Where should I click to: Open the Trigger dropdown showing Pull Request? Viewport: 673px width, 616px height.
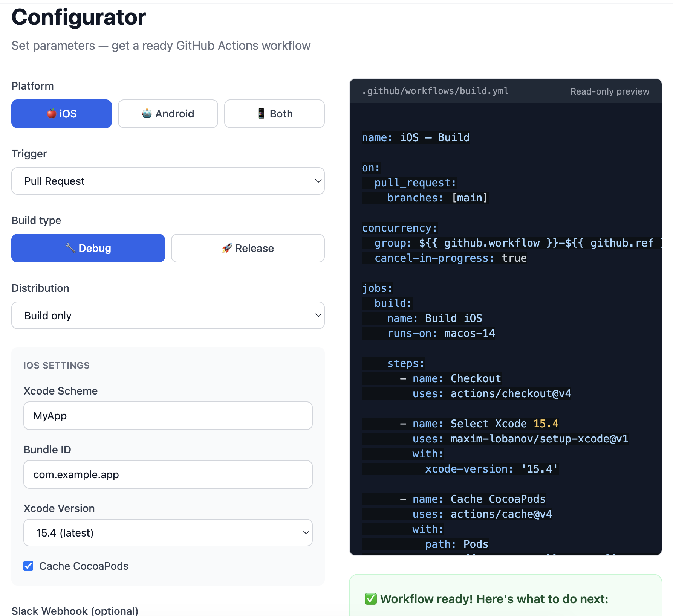pyautogui.click(x=168, y=181)
